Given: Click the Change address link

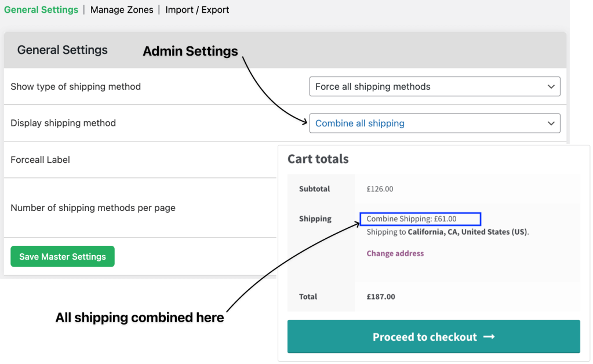Looking at the screenshot, I should (x=395, y=253).
